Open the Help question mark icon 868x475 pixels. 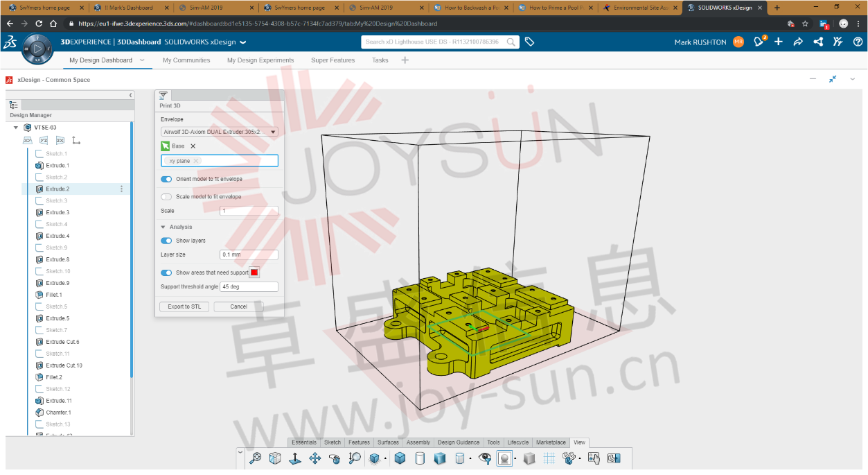[x=858, y=42]
